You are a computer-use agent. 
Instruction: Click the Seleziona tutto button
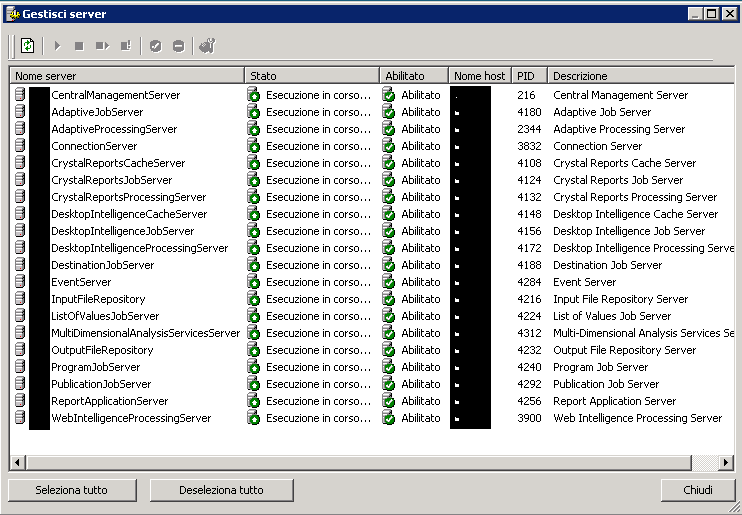(72, 490)
